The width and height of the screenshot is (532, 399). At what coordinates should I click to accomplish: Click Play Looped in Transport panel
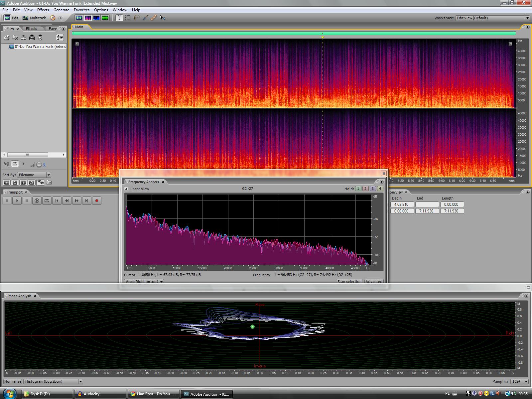coord(47,200)
